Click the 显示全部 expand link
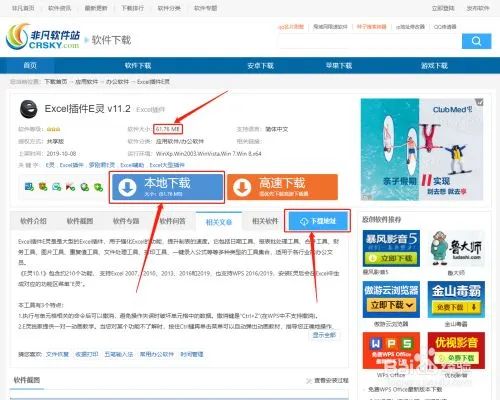 (324, 335)
